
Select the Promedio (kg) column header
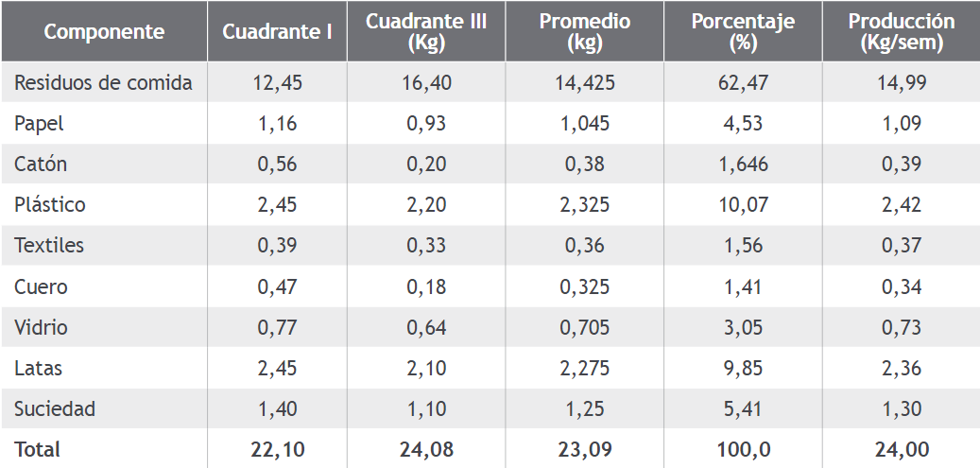pos(584,31)
